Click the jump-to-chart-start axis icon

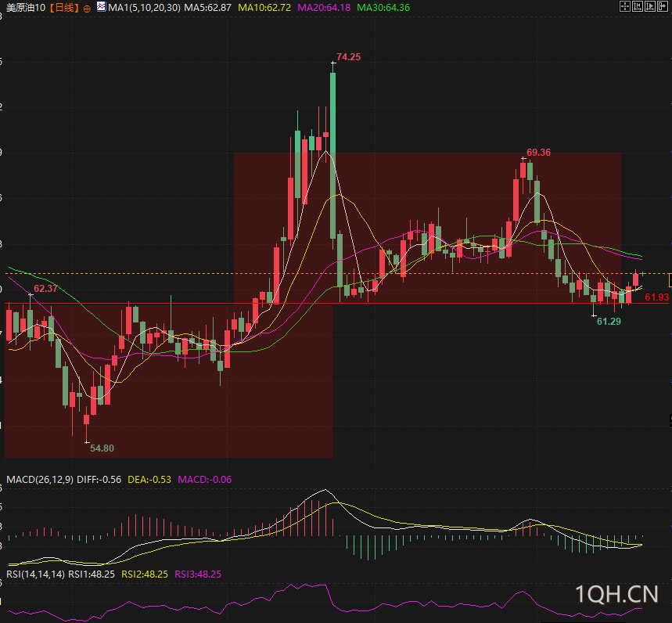638,7
